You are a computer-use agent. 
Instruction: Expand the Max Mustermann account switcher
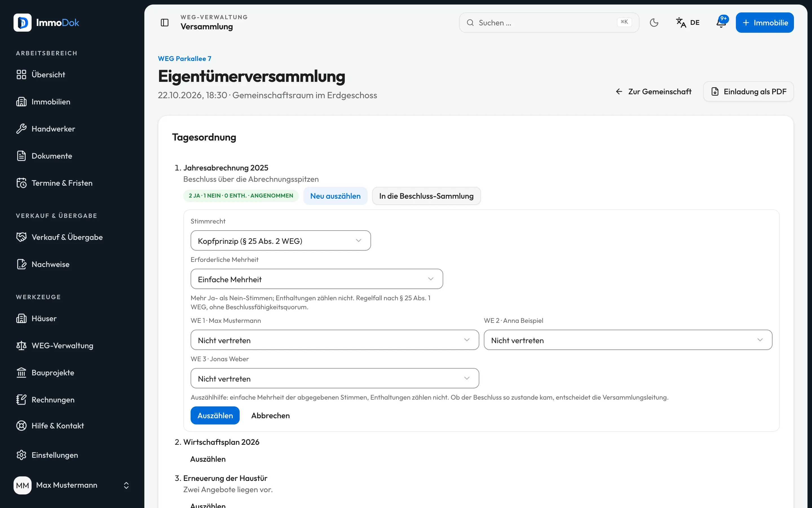tap(126, 485)
